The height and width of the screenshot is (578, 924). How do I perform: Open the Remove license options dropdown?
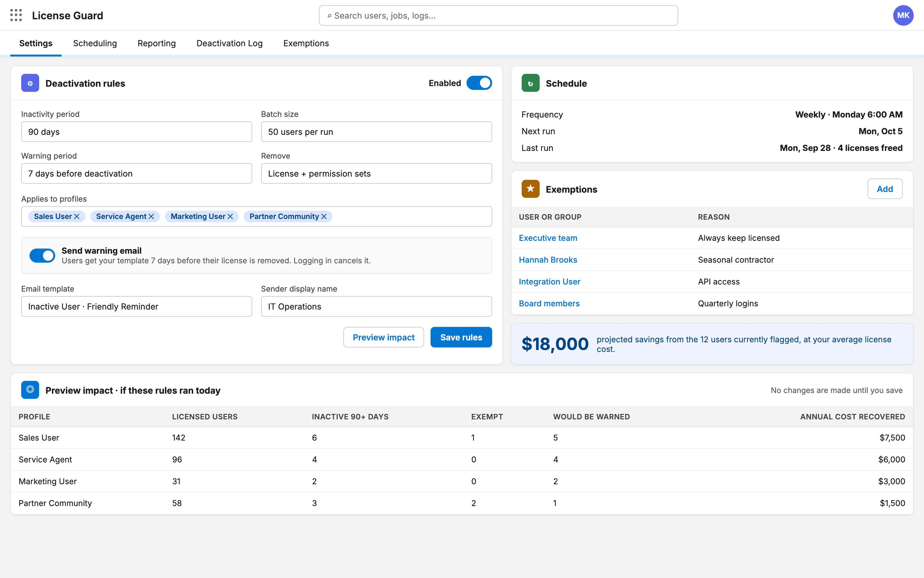tap(376, 173)
